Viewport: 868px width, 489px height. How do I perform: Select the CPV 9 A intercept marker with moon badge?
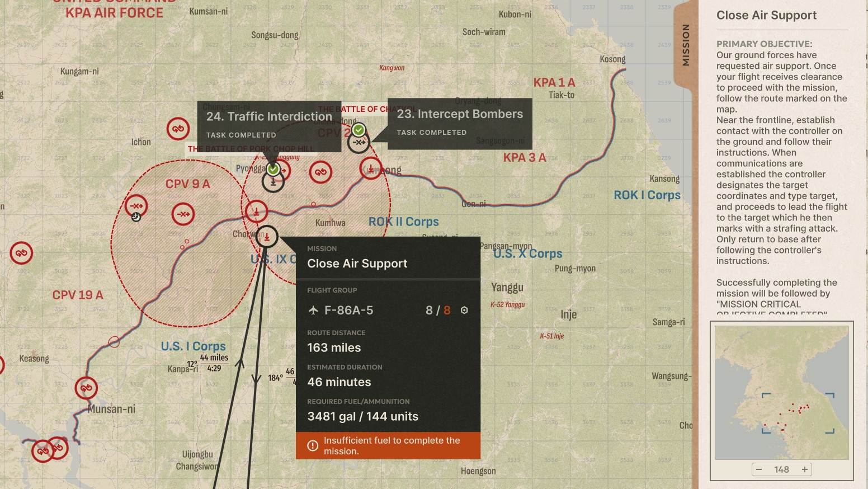tap(136, 206)
